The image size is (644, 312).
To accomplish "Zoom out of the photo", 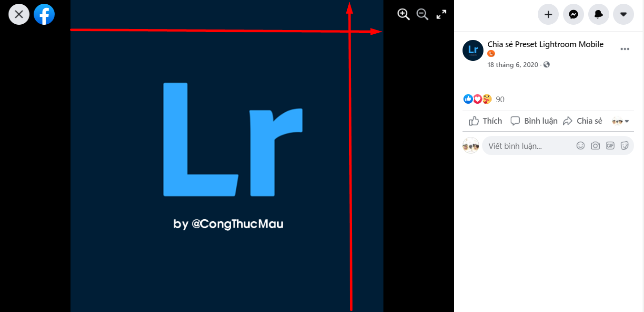I will point(423,14).
